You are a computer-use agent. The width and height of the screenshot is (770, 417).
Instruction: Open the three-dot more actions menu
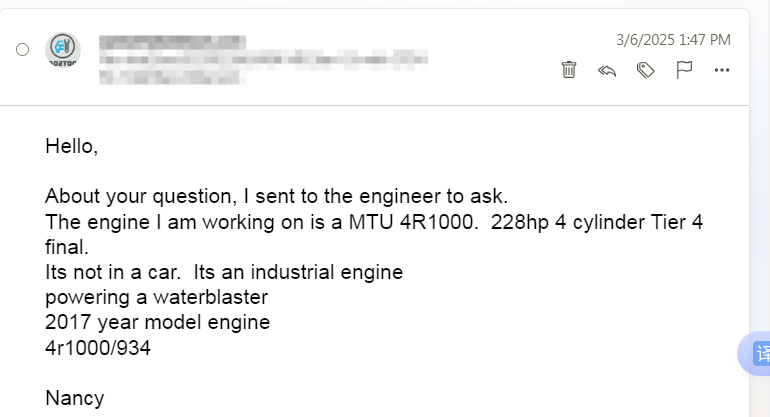(722, 70)
